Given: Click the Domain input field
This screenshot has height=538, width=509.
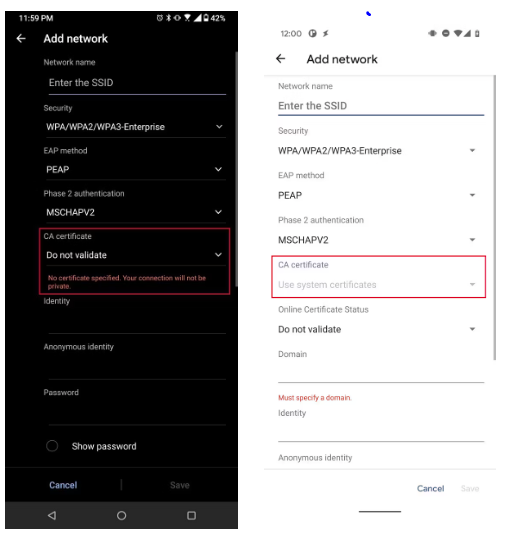Looking at the screenshot, I should (x=381, y=372).
